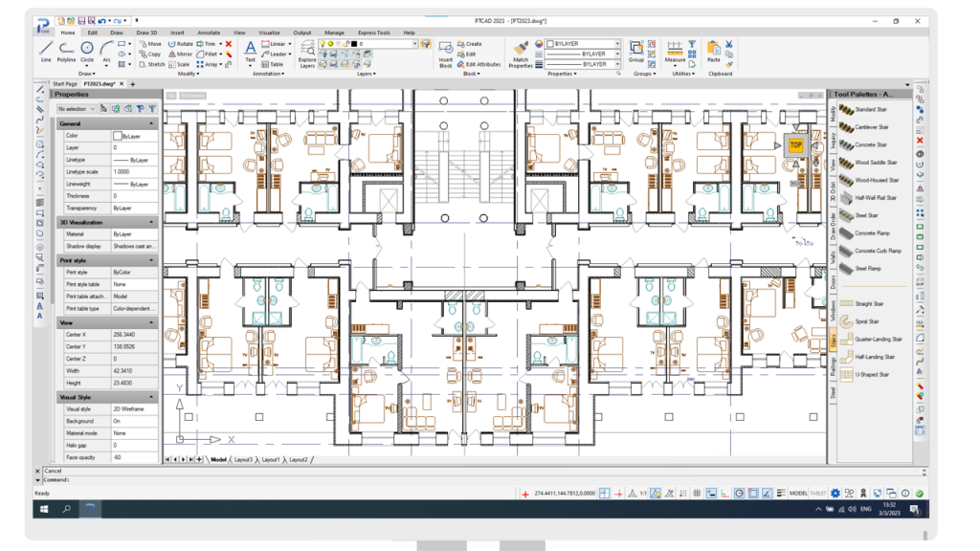
Task: Activate the Circle tool
Action: tap(86, 46)
